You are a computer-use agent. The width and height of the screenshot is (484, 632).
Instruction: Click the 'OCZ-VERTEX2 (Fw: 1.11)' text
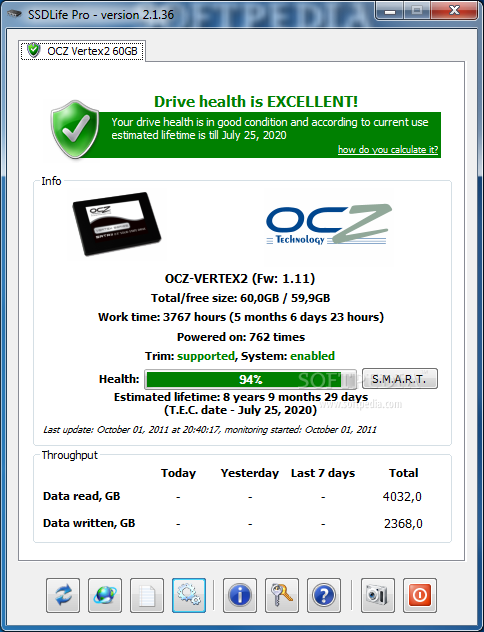pyautogui.click(x=240, y=279)
